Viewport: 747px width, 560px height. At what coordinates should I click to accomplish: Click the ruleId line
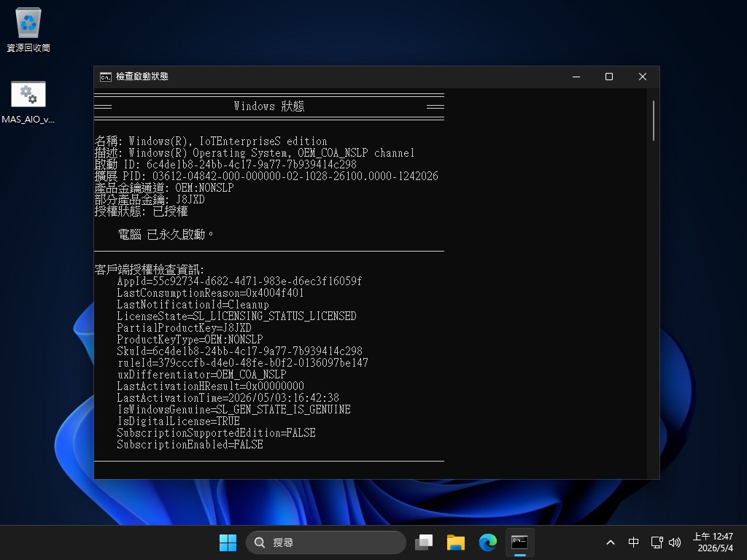pos(242,363)
